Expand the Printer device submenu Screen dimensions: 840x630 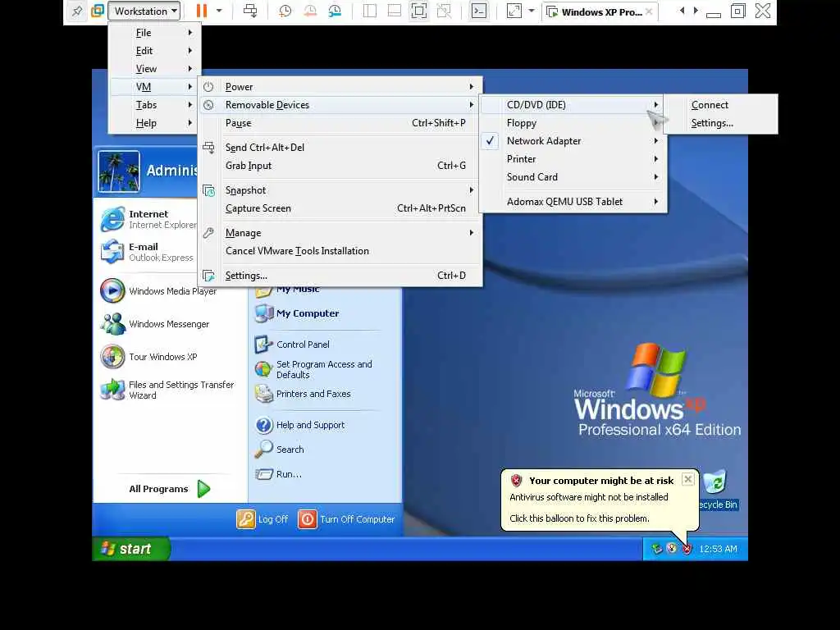573,159
